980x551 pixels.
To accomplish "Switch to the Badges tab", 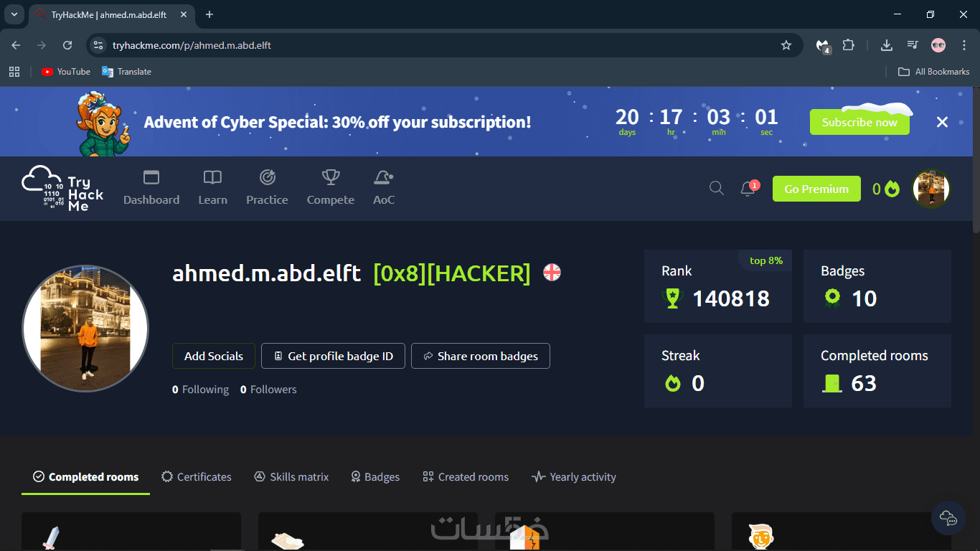I will pos(375,477).
